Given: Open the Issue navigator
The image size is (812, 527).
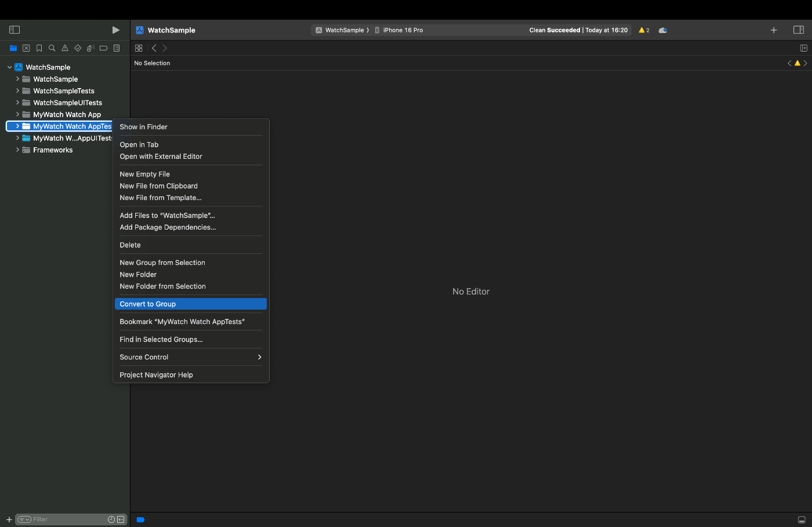Looking at the screenshot, I should tap(65, 48).
